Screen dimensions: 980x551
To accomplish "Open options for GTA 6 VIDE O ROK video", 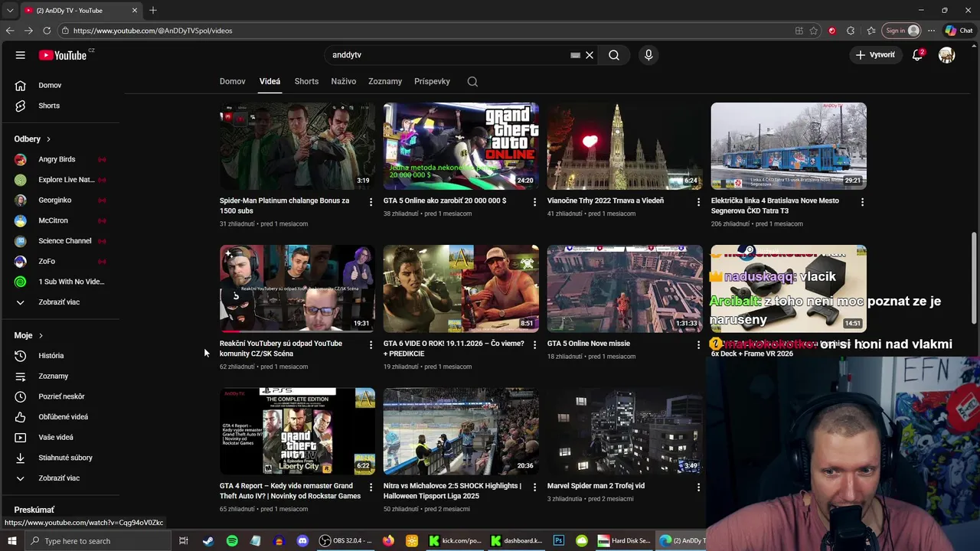I will tap(534, 345).
